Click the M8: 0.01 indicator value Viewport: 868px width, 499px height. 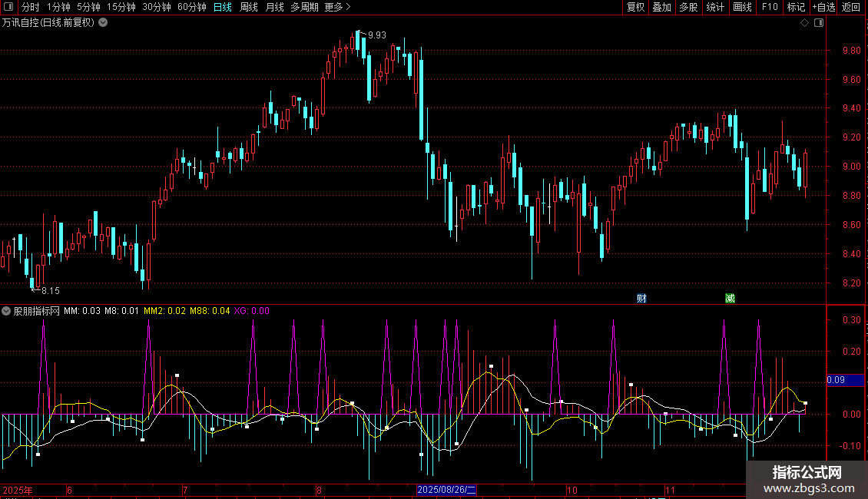coord(122,311)
